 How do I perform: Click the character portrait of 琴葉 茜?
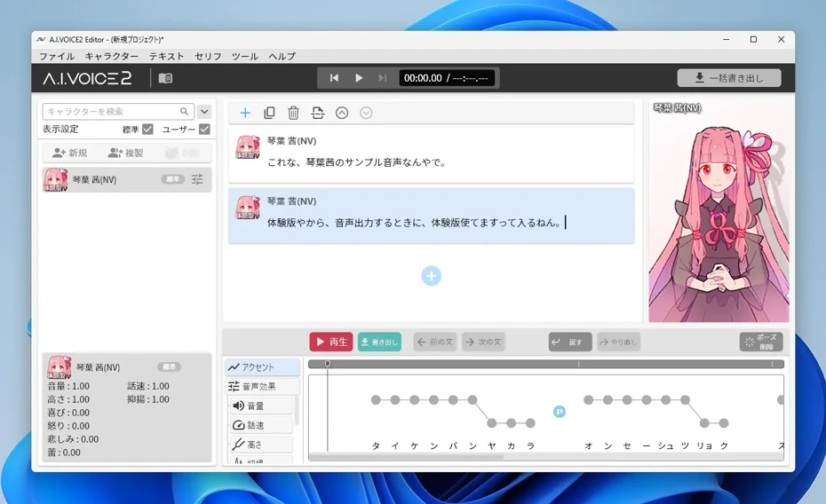point(719,210)
